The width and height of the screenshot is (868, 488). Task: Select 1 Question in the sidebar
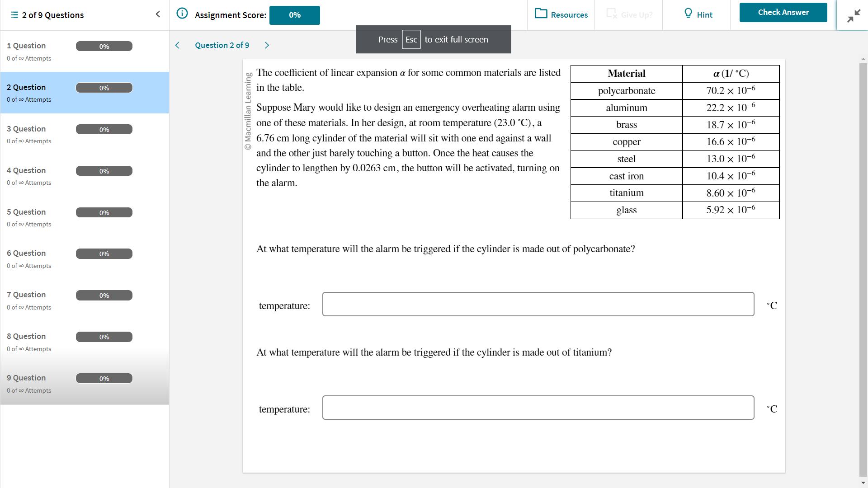coord(26,46)
